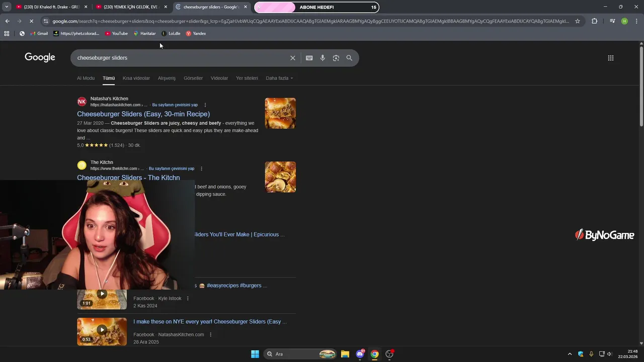The image size is (644, 362).
Task: Open the YouTube bookmark
Action: pos(116,34)
